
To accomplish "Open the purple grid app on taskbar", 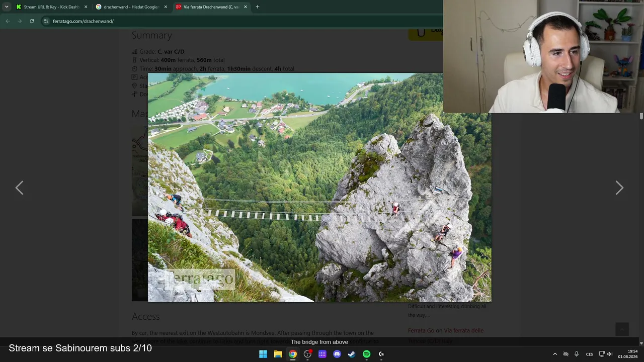I will pyautogui.click(x=322, y=354).
